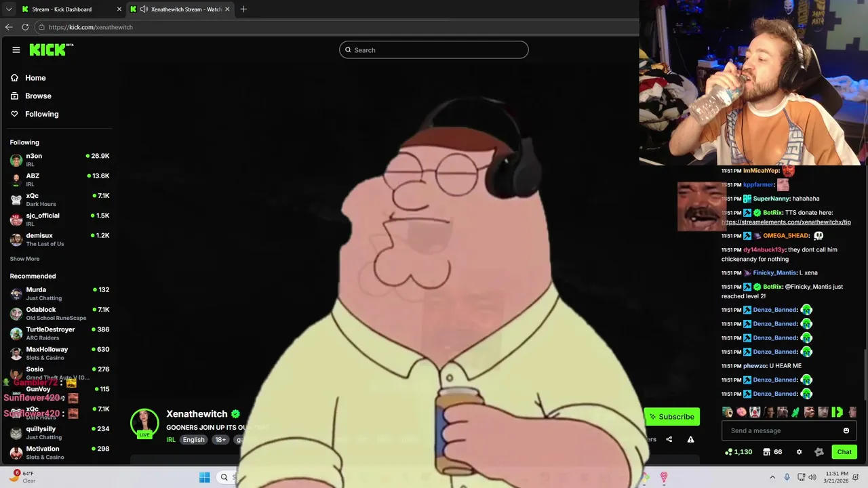Subscribe to Xenathewitch with green button
This screenshot has height=488, width=868.
pyautogui.click(x=671, y=417)
